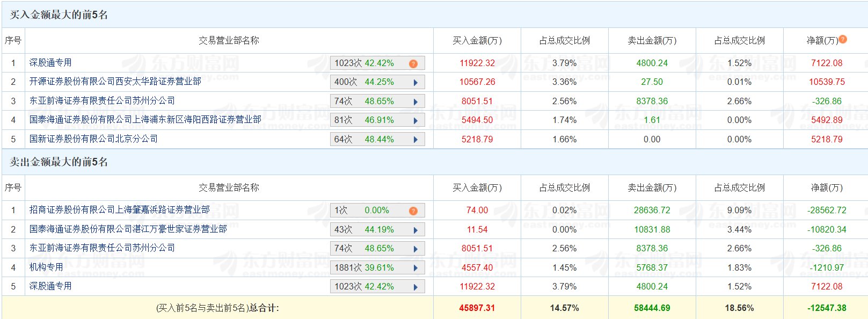
Task: Click arrow icon in 国泰海通湛江万豪世家 row
Action: click(415, 230)
